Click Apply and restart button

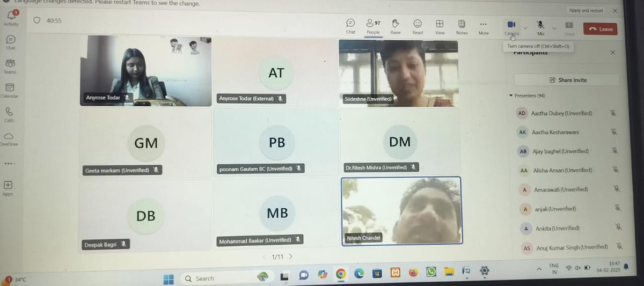(586, 10)
